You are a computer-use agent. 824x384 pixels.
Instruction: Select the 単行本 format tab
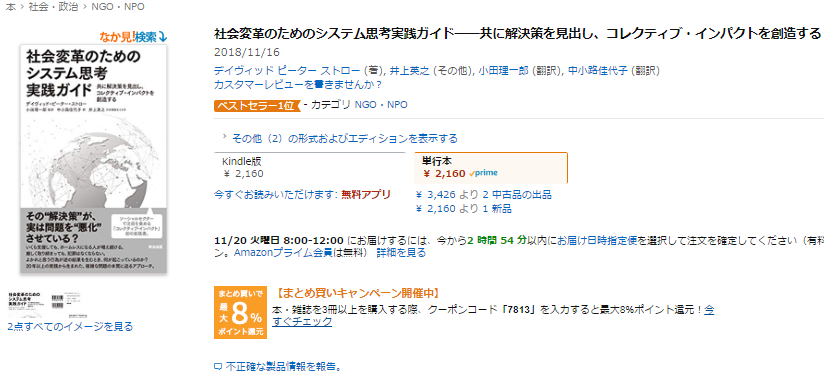pos(491,168)
